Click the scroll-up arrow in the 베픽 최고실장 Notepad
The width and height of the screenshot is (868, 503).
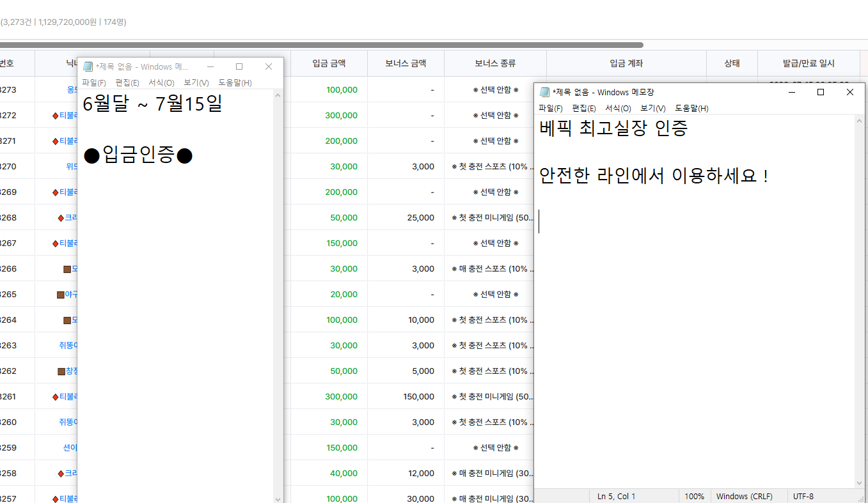(x=859, y=121)
